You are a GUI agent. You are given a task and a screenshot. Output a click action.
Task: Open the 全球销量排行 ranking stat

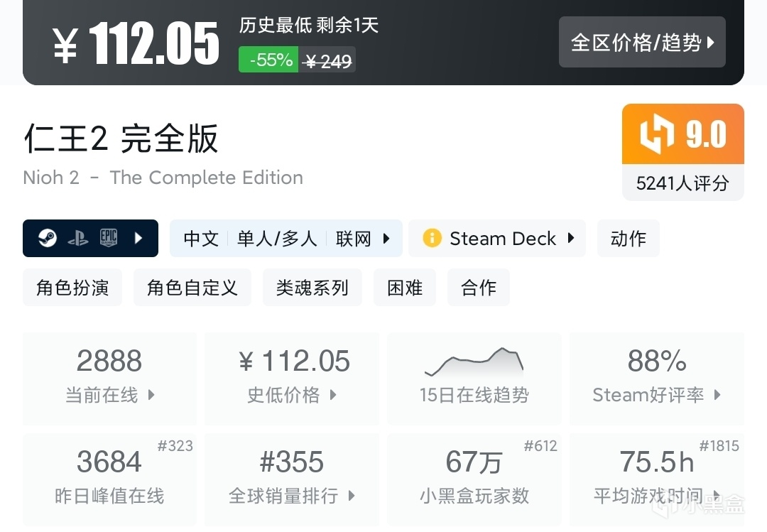pyautogui.click(x=291, y=478)
